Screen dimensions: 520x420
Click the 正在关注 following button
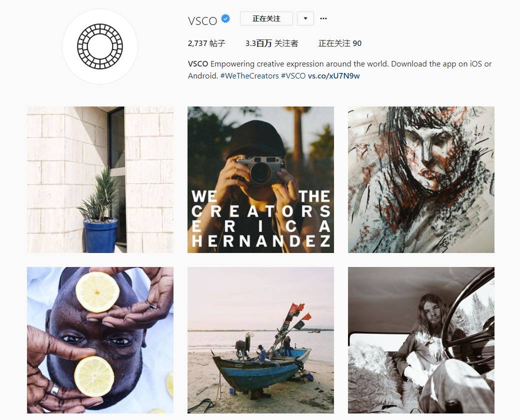pos(266,18)
